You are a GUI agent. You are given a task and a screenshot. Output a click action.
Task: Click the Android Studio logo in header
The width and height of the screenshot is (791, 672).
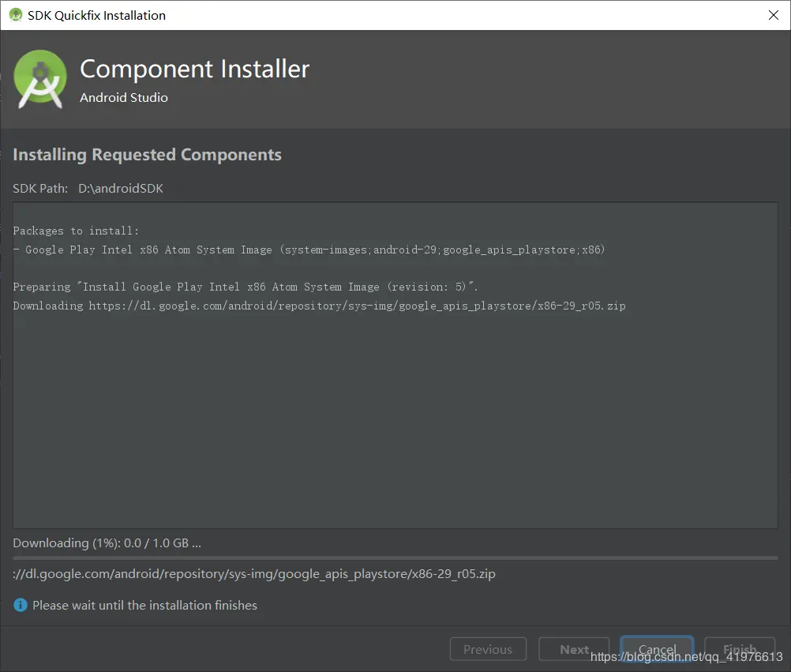[40, 79]
